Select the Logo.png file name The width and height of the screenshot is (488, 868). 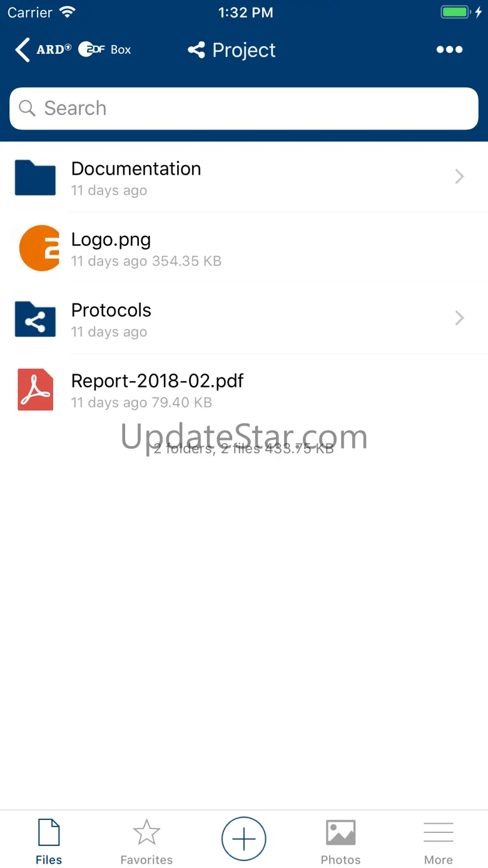(x=111, y=239)
